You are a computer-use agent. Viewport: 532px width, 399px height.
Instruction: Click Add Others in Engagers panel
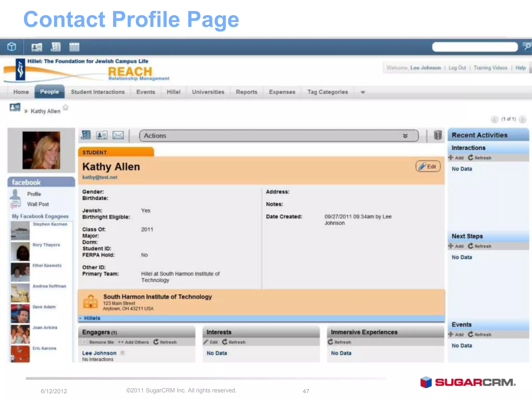pos(134,342)
